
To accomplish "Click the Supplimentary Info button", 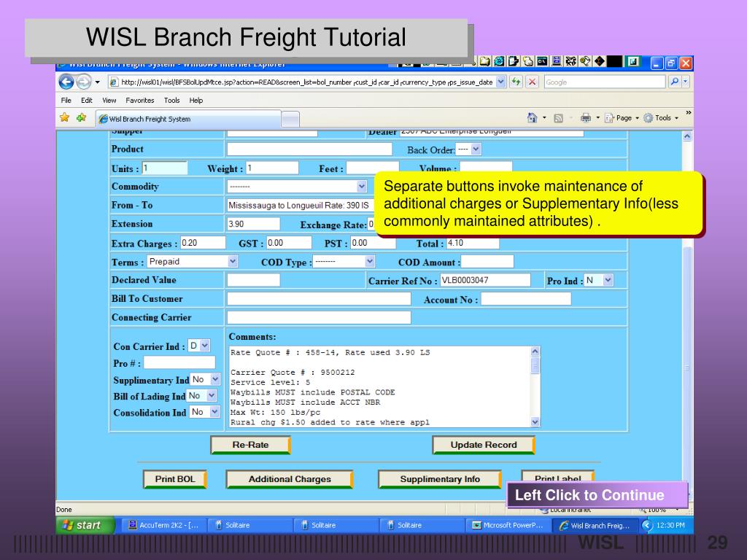I will (440, 479).
